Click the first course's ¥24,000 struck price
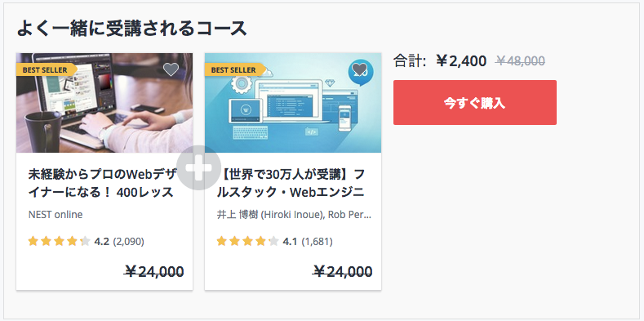Viewport: 644px width, 321px height. pos(154,272)
